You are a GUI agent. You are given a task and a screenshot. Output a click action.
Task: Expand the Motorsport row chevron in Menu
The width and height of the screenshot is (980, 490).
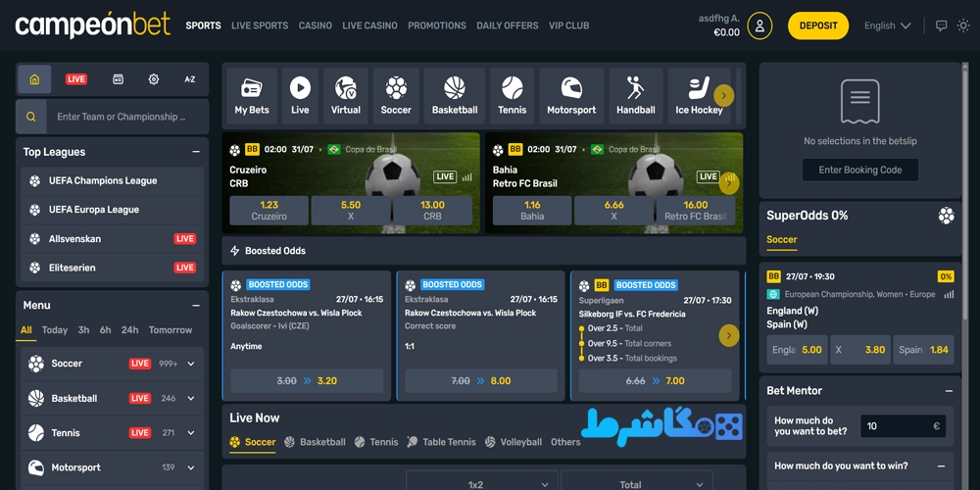[x=191, y=467]
